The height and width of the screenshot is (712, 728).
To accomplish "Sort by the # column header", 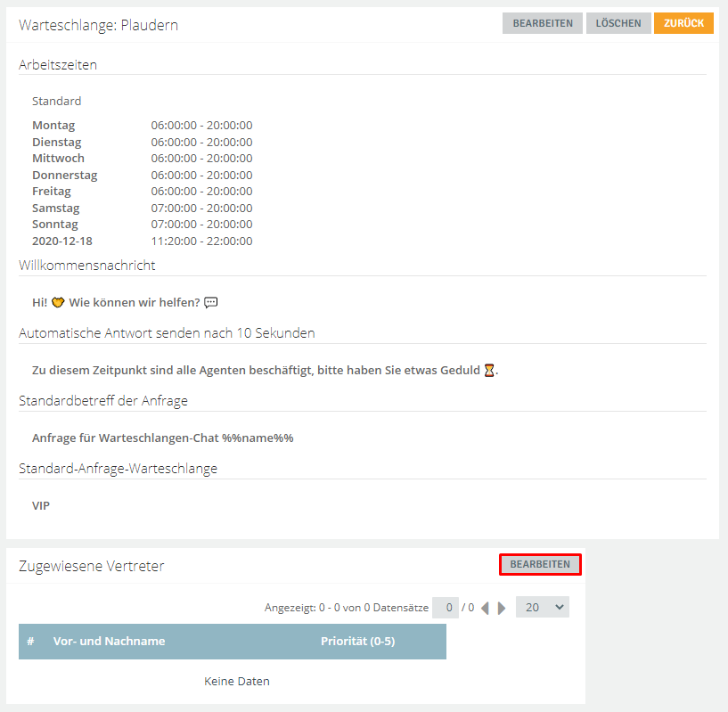I will [x=30, y=642].
